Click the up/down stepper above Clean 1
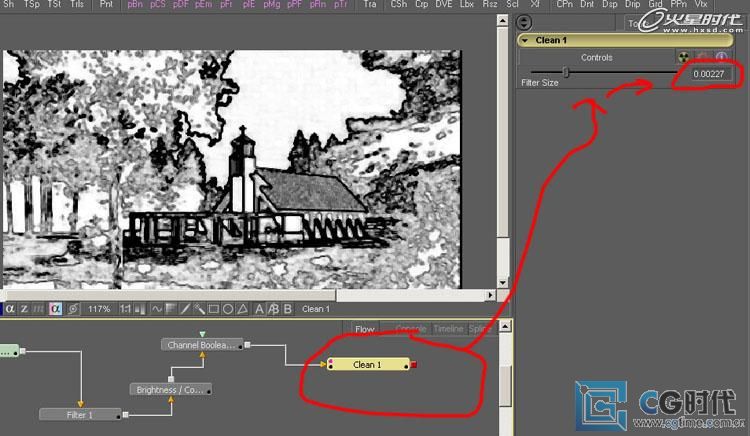The width and height of the screenshot is (750, 436). pyautogui.click(x=524, y=22)
